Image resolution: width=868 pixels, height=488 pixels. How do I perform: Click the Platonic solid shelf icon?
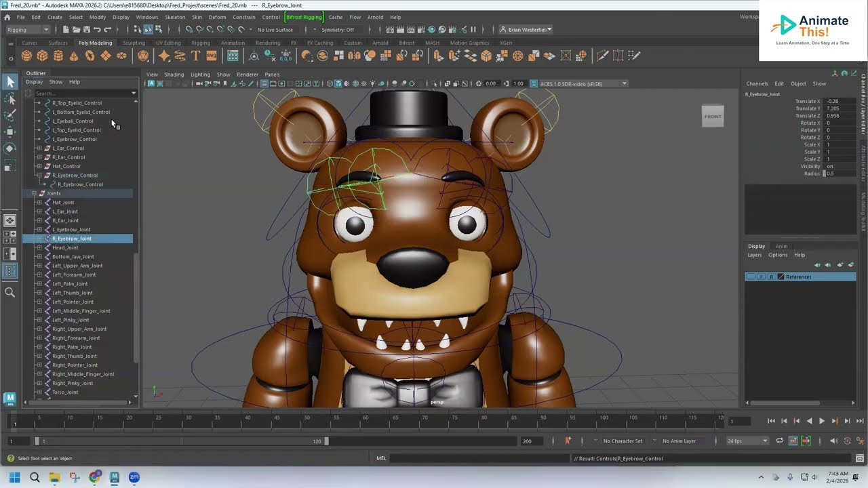pos(143,56)
